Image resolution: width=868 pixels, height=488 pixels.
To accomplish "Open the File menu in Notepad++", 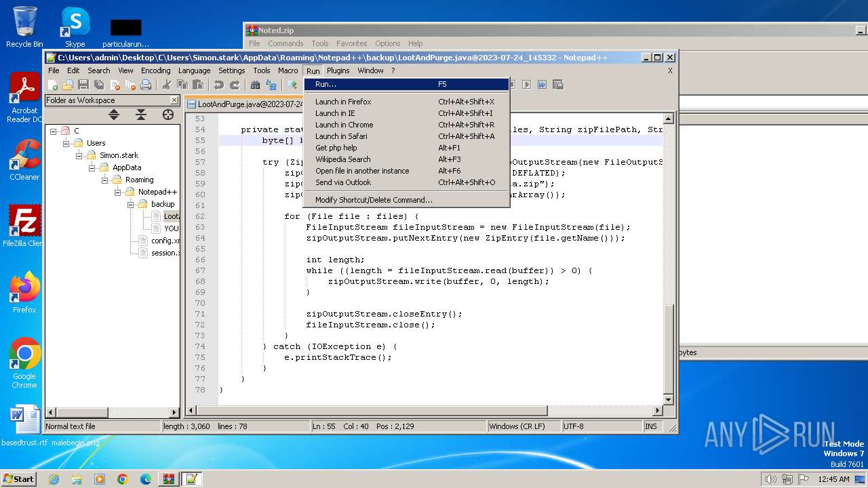I will coord(54,70).
